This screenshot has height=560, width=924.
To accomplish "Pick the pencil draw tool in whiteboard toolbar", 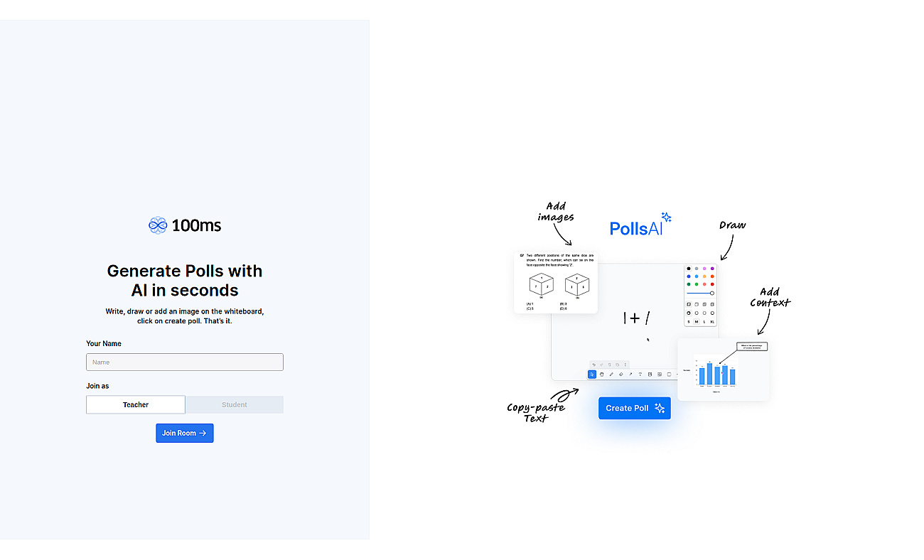I will coord(611,374).
